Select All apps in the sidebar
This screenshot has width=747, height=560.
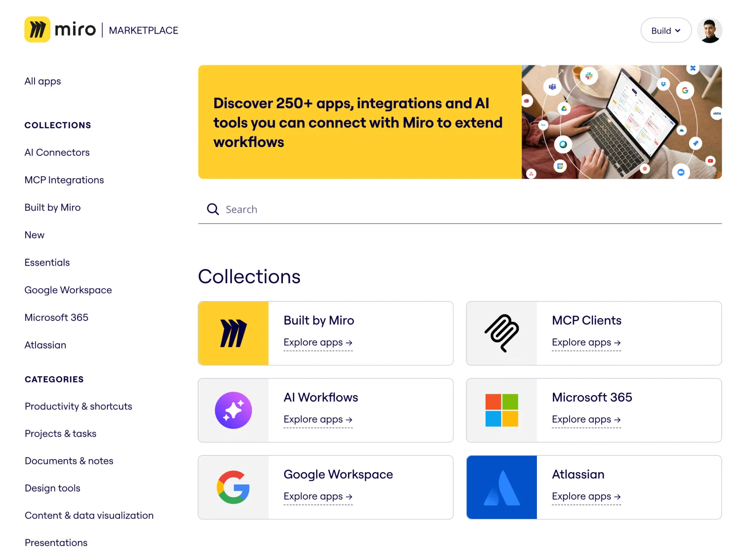(43, 81)
